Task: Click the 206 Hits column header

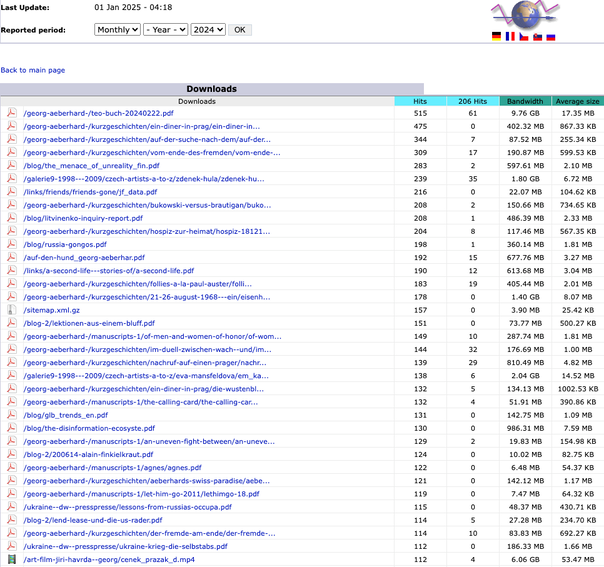Action: tap(473, 101)
